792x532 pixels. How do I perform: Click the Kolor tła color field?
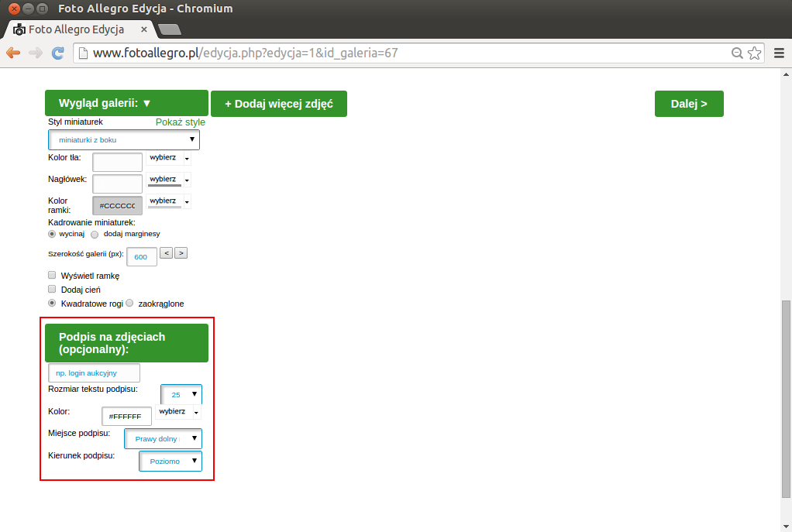(117, 162)
